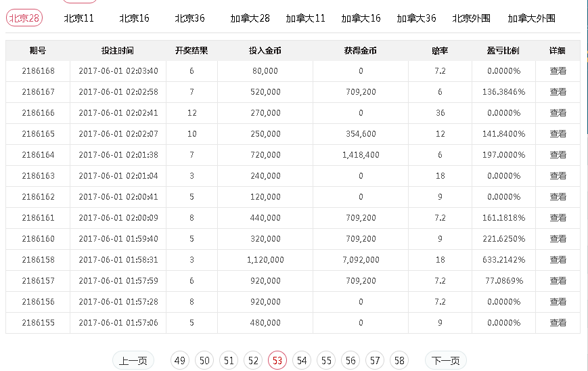Switch to 加拿大外围 tab
Image resolution: width=588 pixels, height=371 pixels.
click(531, 18)
